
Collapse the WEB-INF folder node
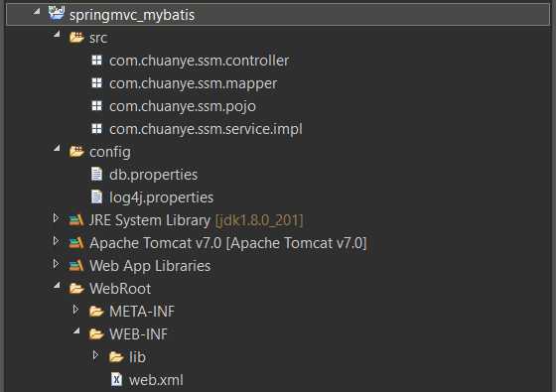point(76,331)
